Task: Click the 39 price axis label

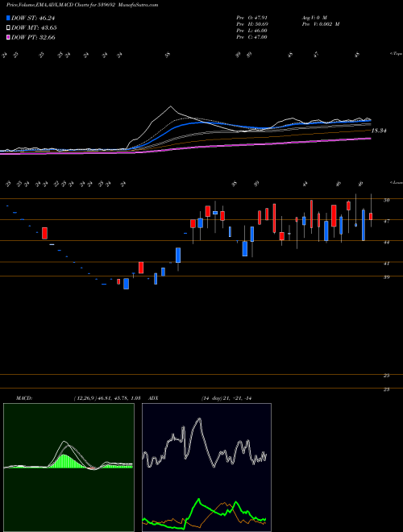Action: pos(386,277)
